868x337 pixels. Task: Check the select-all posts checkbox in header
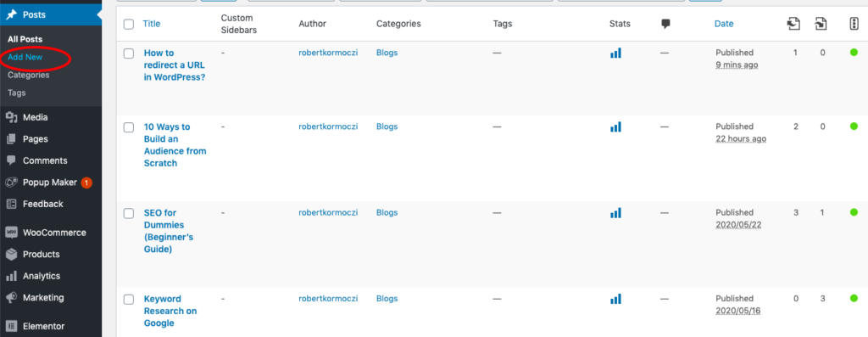click(x=129, y=24)
